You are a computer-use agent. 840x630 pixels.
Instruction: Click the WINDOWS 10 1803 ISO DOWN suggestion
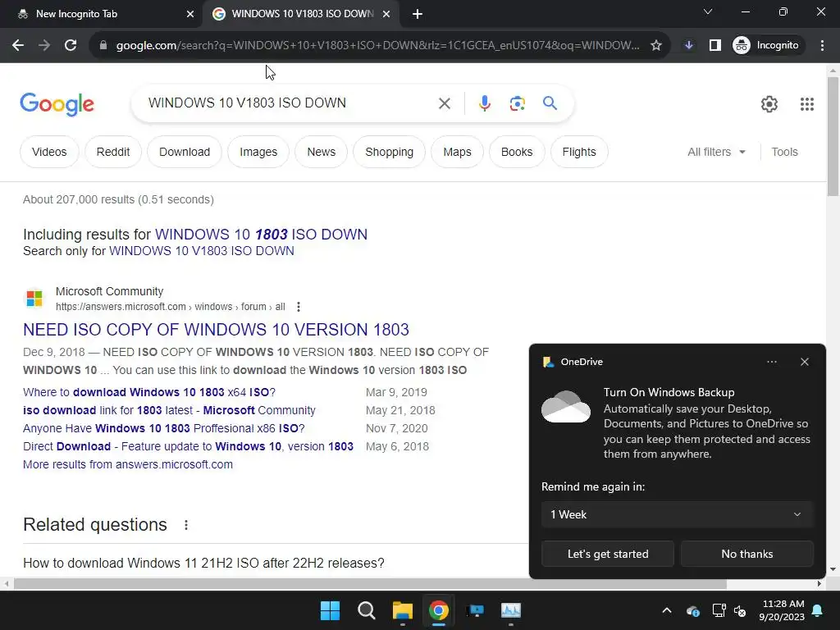click(261, 235)
